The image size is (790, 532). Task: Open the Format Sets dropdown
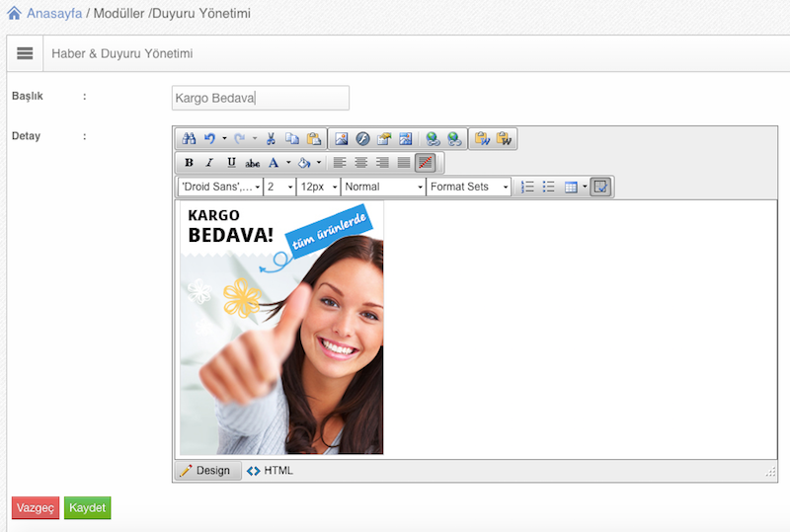(468, 187)
